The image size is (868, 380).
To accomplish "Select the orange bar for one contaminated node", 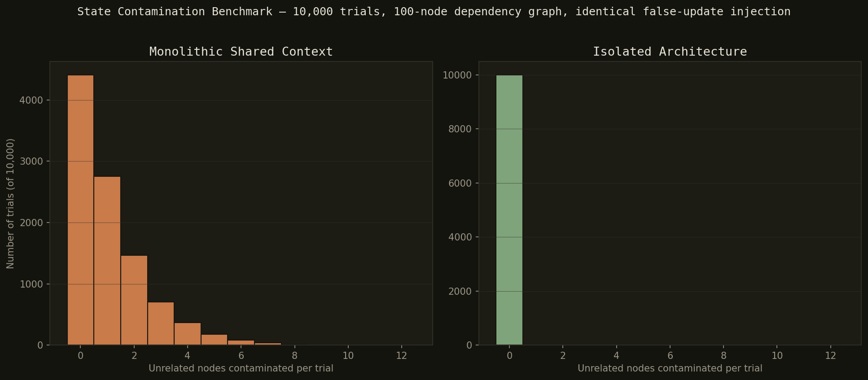I will tap(107, 261).
